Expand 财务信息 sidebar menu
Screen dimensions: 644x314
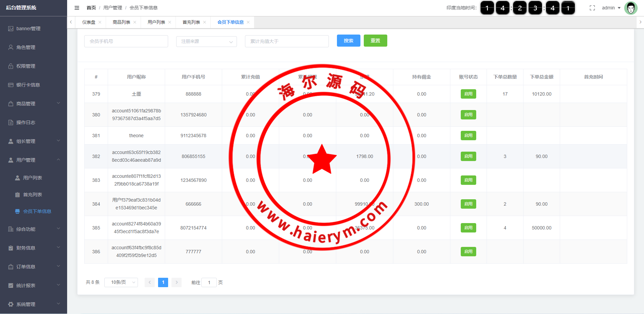[34, 248]
